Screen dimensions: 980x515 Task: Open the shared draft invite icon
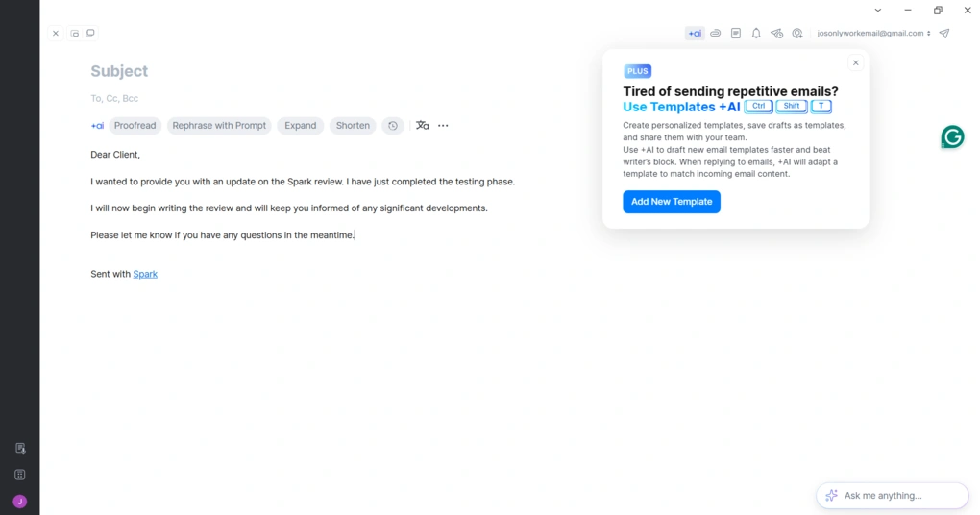click(x=797, y=33)
